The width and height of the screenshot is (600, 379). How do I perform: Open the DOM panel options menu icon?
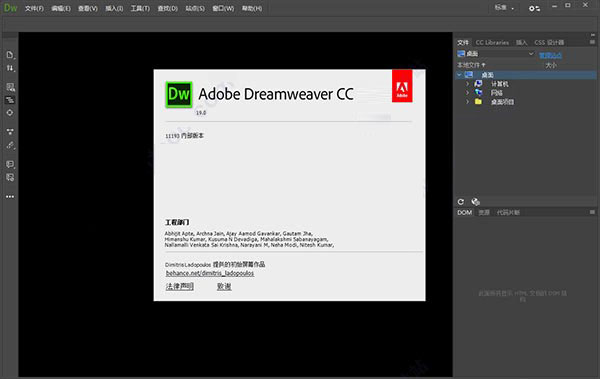pyautogui.click(x=592, y=212)
